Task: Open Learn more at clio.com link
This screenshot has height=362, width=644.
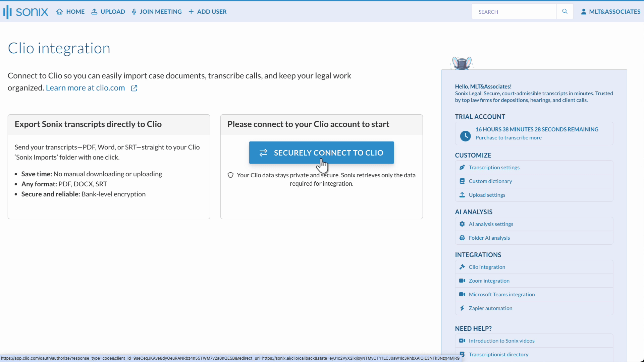Action: 85,88
